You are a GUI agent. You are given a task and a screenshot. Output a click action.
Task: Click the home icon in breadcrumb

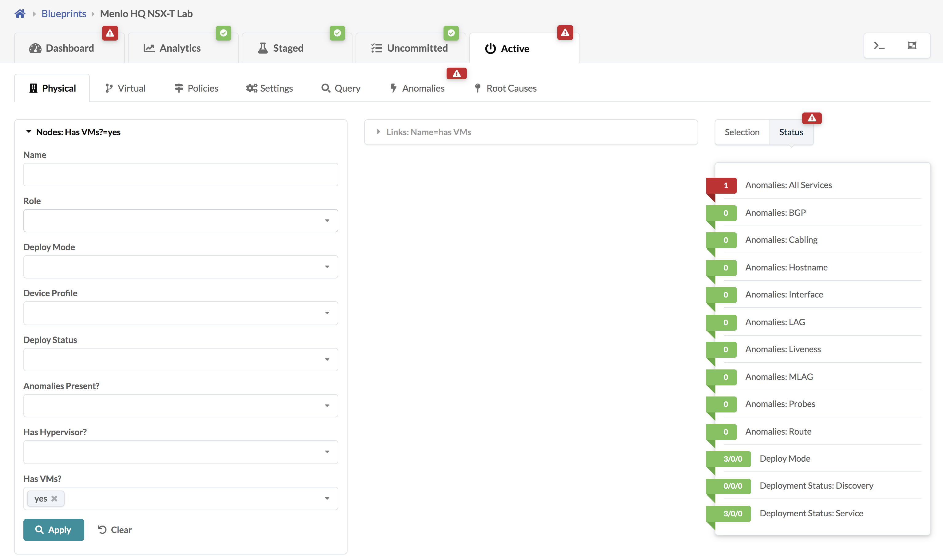(20, 14)
